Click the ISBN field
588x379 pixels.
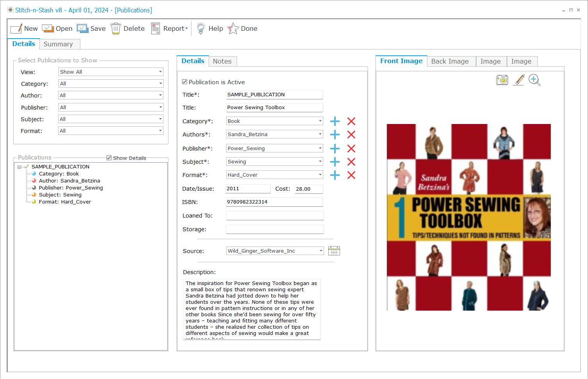pyautogui.click(x=275, y=202)
